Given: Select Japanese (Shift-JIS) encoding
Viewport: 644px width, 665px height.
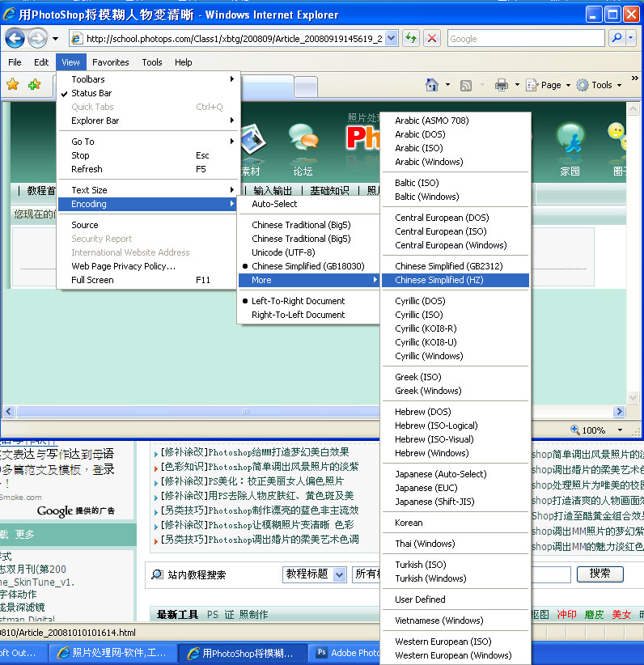Looking at the screenshot, I should (x=455, y=502).
